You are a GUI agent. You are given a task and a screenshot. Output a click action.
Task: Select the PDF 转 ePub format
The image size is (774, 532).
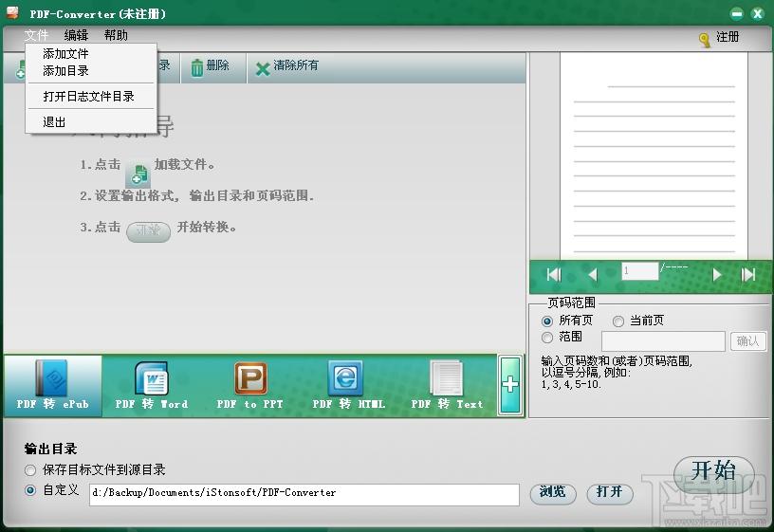(53, 386)
